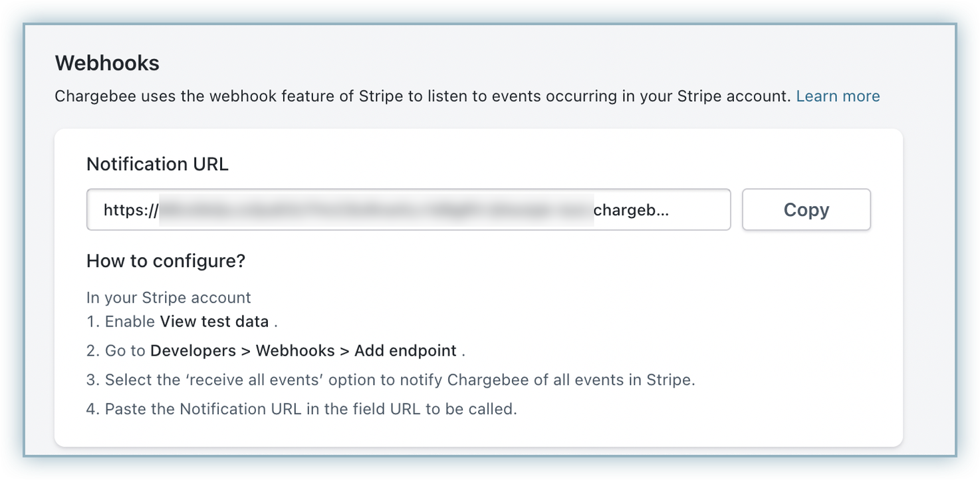Click the Webhooks section heading
Viewport: 980px width, 480px height.
click(107, 63)
